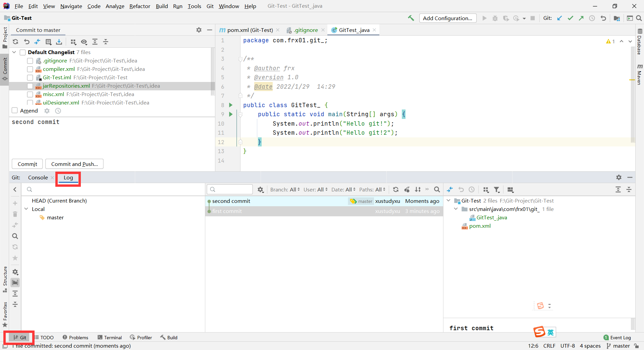Click Show Diff icon in Commit toolbar
This screenshot has width=644, height=350.
(37, 42)
